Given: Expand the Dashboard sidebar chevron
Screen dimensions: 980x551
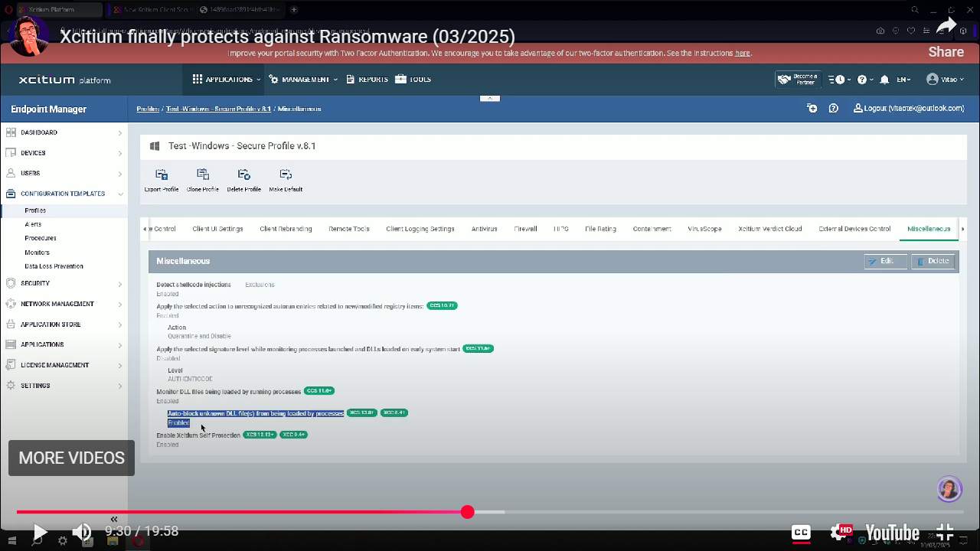Looking at the screenshot, I should tap(120, 132).
